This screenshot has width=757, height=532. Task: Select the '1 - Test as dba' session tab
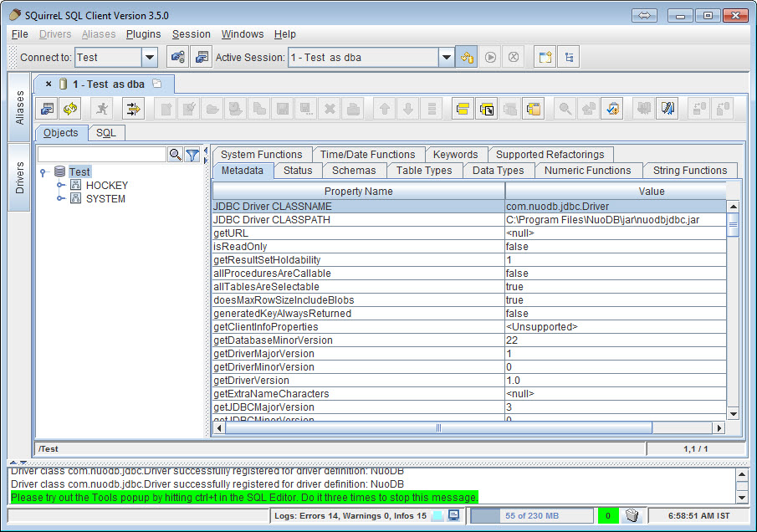click(x=109, y=84)
